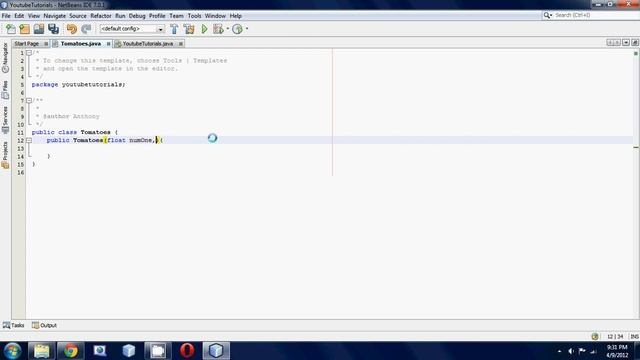
Task: Collapse the Javadoc fold at line 7
Action: (x=29, y=100)
